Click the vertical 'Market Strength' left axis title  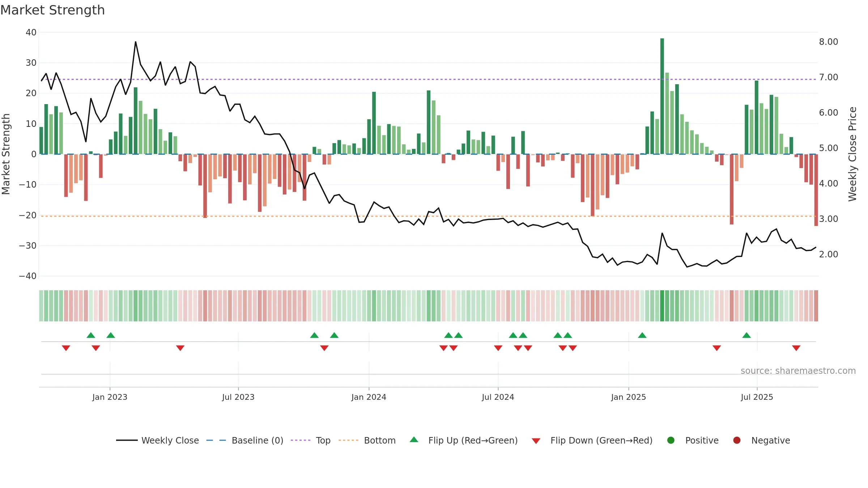click(6, 154)
